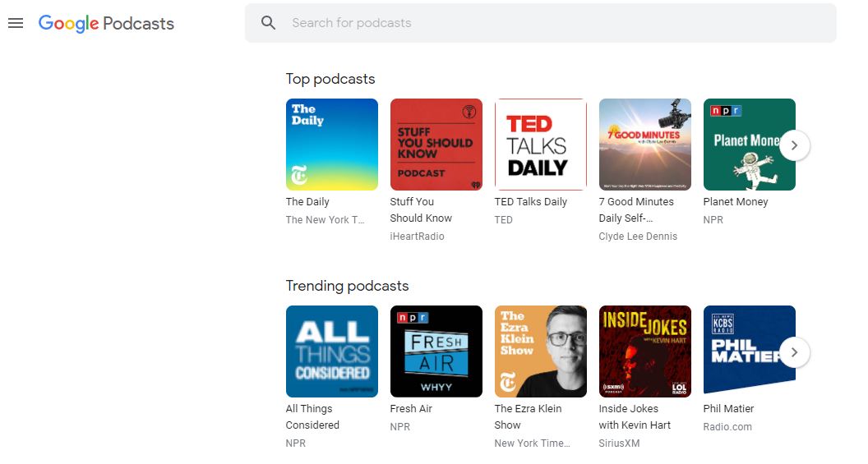868x464 pixels.
Task: Open Fresh Air cover art
Action: 436,351
